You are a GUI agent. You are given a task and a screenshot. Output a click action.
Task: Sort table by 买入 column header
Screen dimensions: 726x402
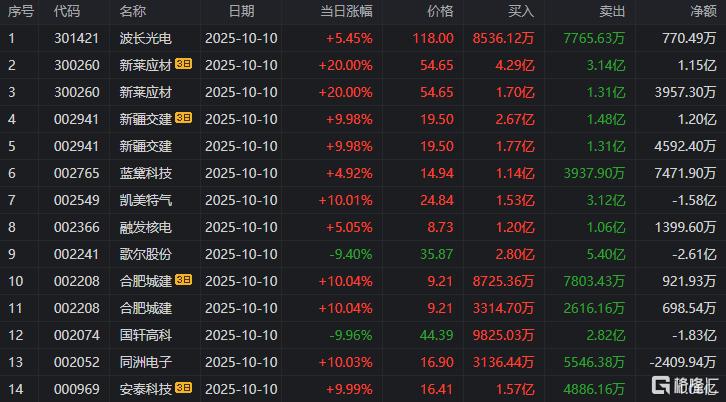point(521,11)
